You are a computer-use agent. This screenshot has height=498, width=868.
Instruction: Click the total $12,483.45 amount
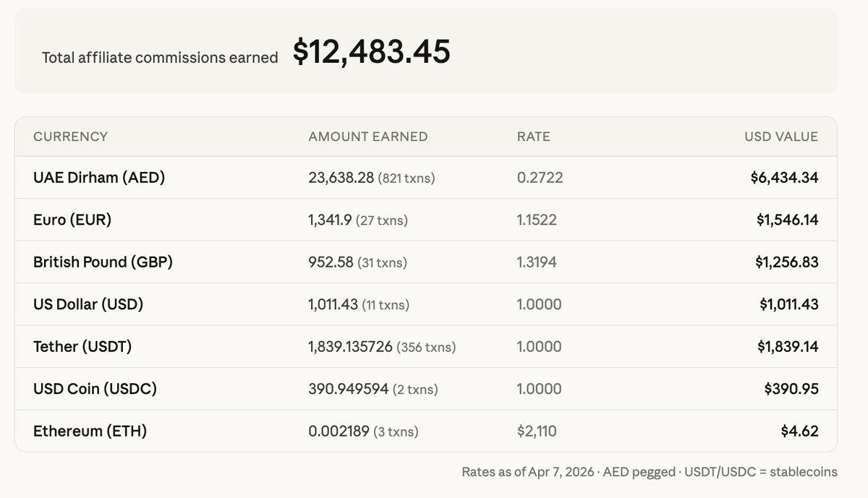tap(372, 52)
